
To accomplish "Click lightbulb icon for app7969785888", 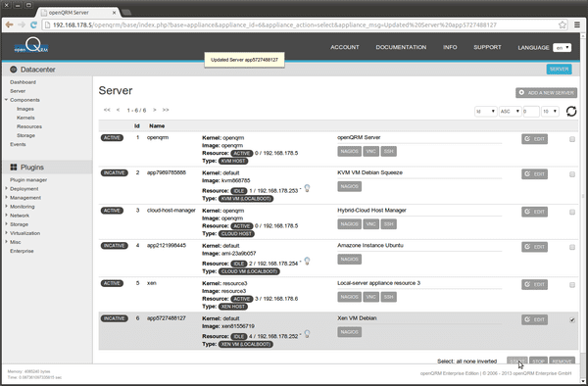I will (307, 188).
